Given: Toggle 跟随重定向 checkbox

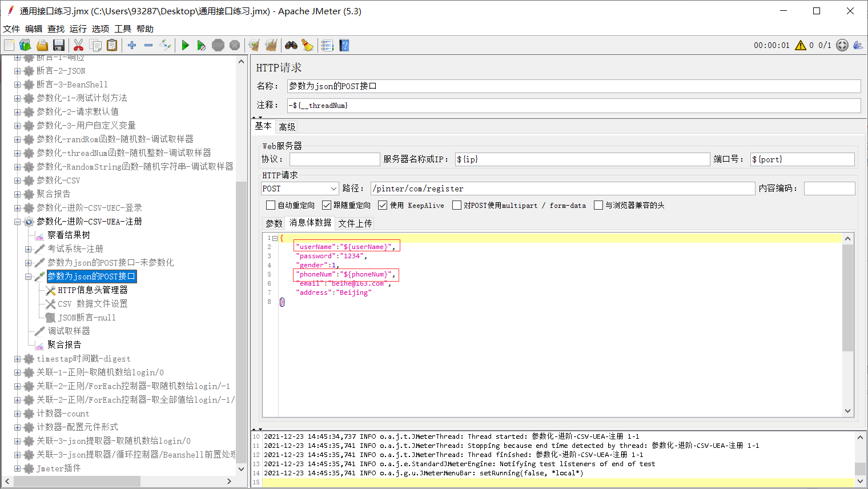Looking at the screenshot, I should tap(327, 205).
